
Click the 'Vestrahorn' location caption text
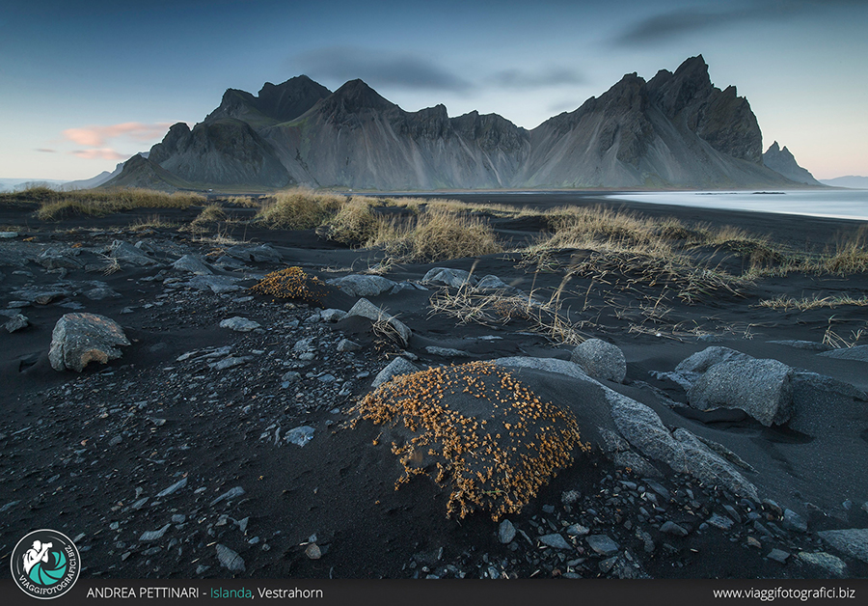pos(290,592)
